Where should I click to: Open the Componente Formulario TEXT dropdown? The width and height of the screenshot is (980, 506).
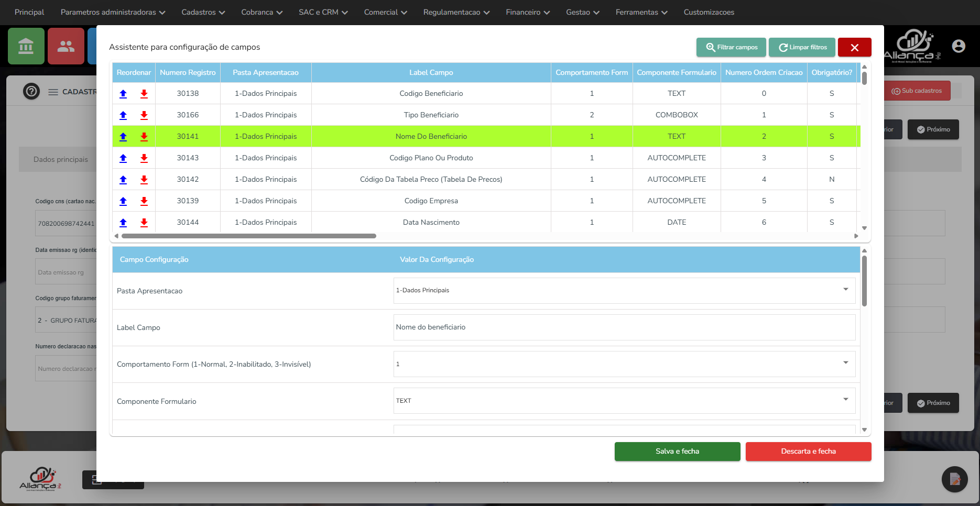624,401
